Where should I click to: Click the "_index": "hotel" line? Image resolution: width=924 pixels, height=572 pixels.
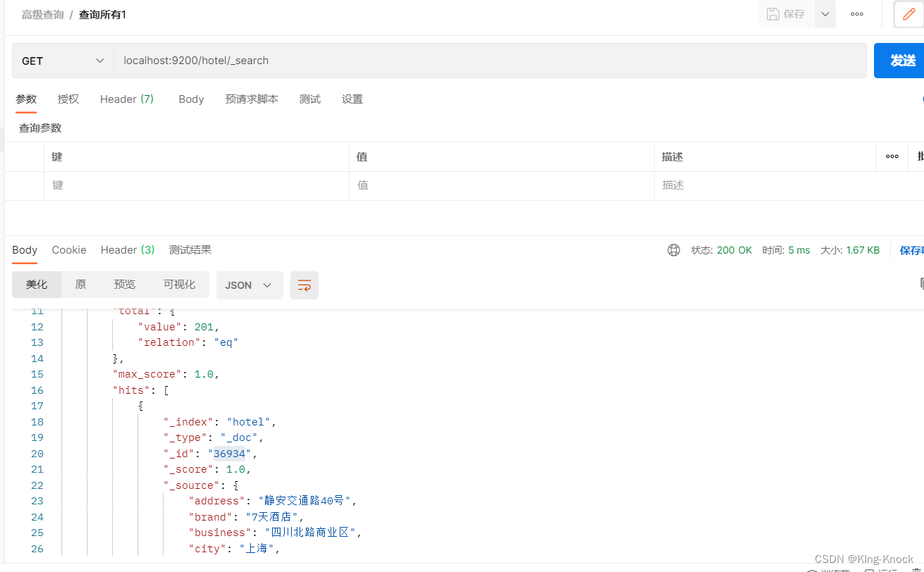220,422
